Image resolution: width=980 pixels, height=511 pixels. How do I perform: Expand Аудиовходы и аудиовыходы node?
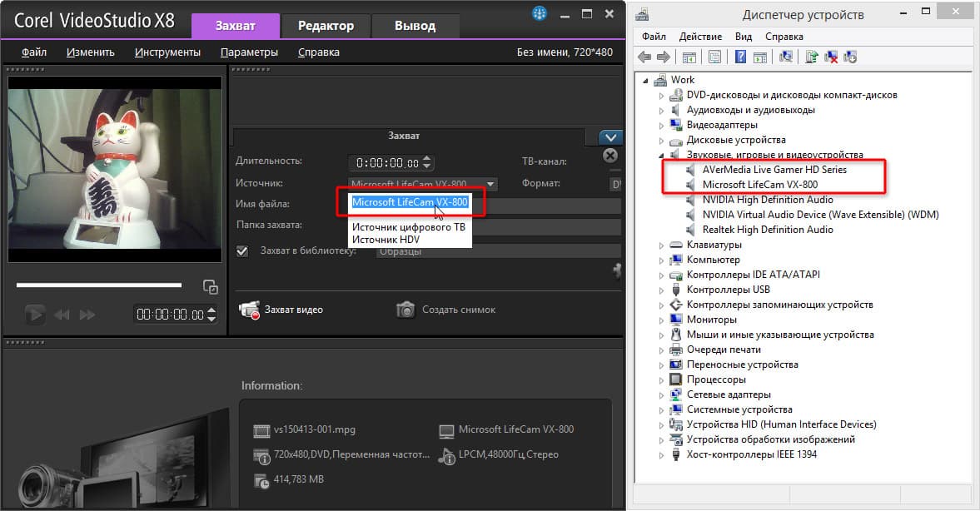click(661, 111)
